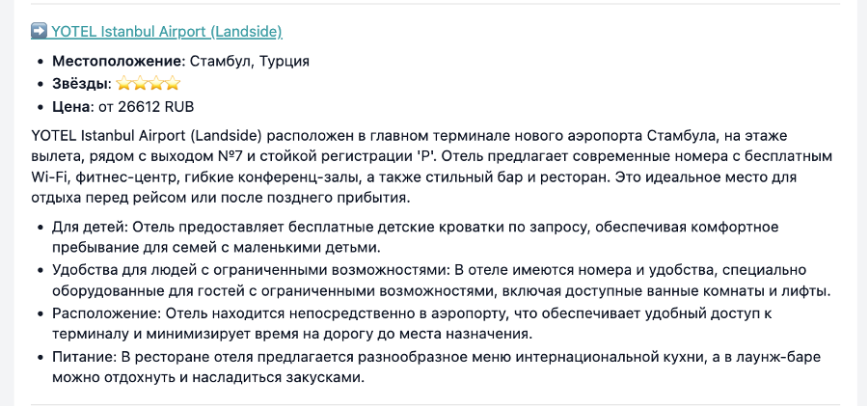Screen dimensions: 868x407
Task: Click the fourth star in the rating
Action: [x=173, y=84]
